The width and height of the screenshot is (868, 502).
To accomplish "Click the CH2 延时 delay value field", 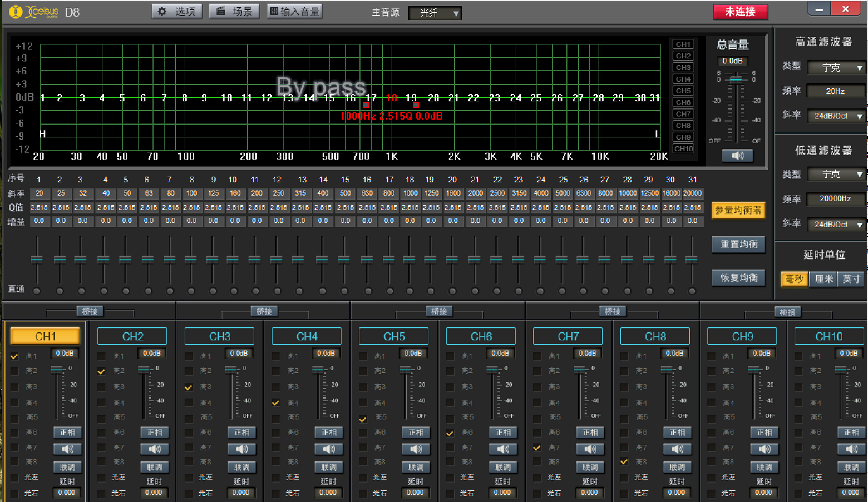I will tap(154, 493).
